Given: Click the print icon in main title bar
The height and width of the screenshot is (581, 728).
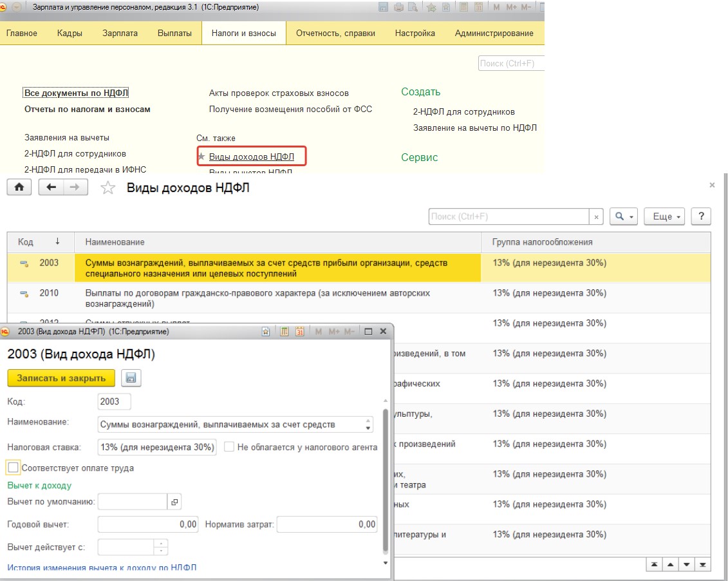Looking at the screenshot, I should point(398,7).
